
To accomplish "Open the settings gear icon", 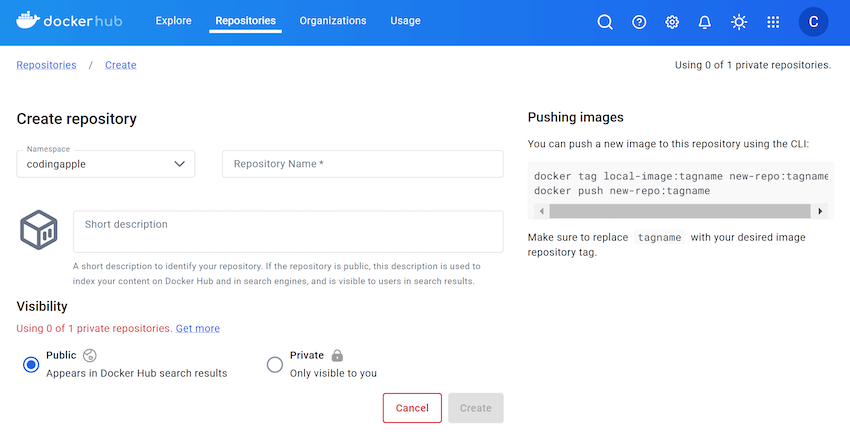I will [x=672, y=22].
